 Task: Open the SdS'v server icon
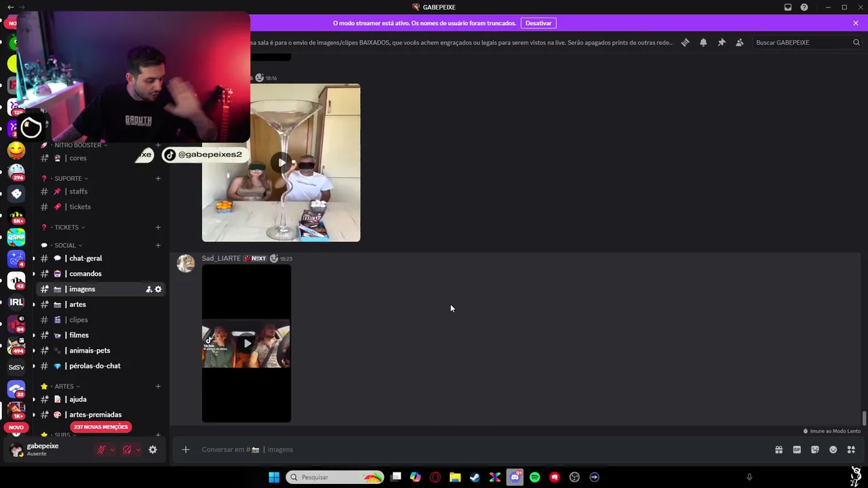[x=16, y=367]
